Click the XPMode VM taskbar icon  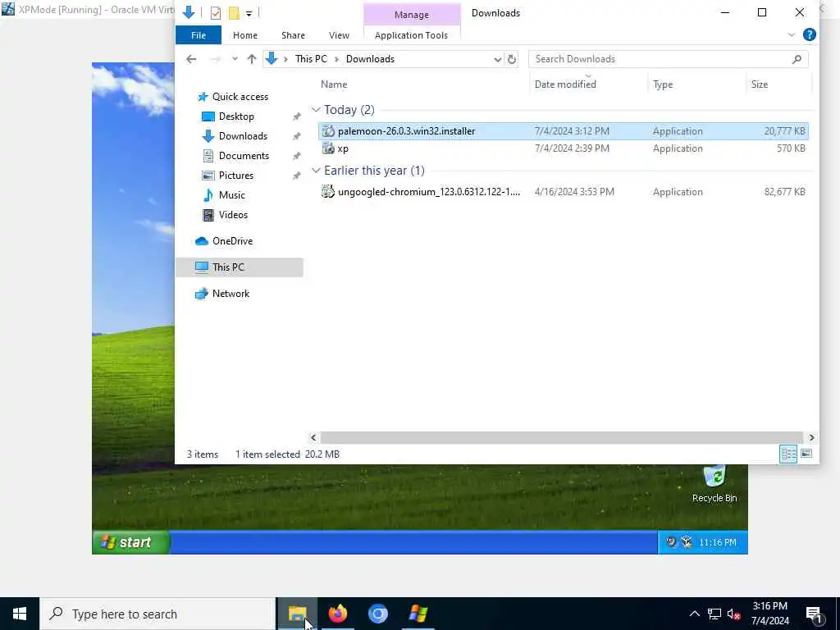tap(418, 614)
